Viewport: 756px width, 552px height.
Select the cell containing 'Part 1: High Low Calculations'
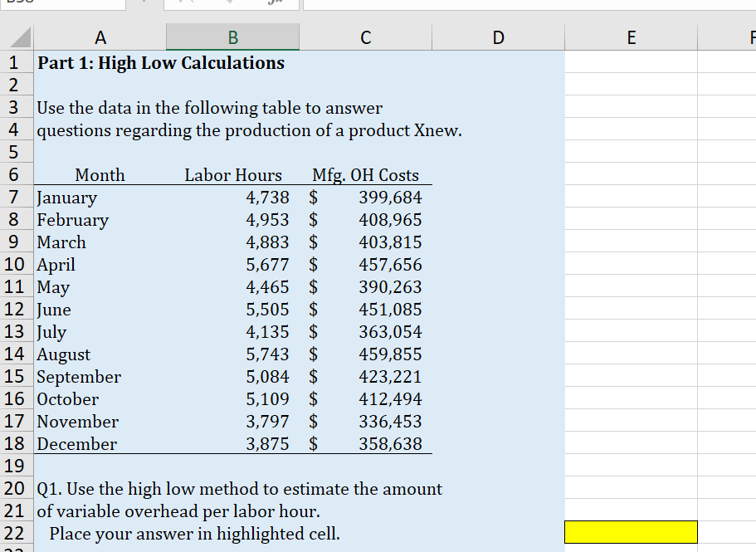click(100, 62)
